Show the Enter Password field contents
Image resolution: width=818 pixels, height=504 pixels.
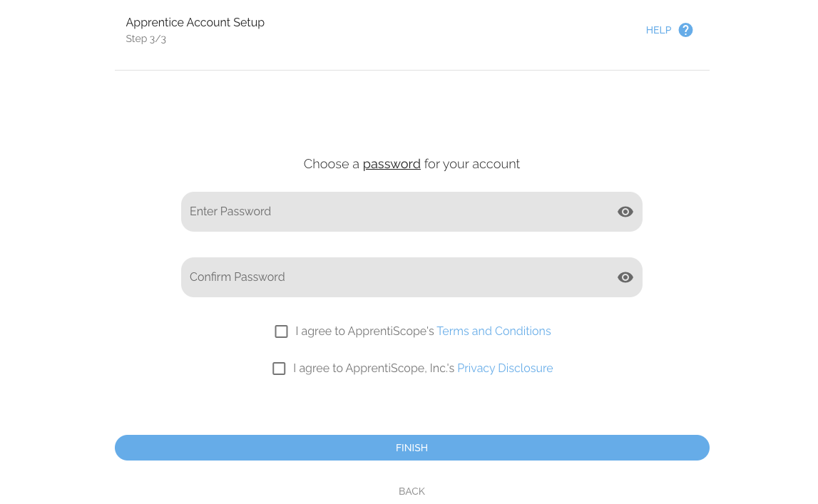(625, 212)
